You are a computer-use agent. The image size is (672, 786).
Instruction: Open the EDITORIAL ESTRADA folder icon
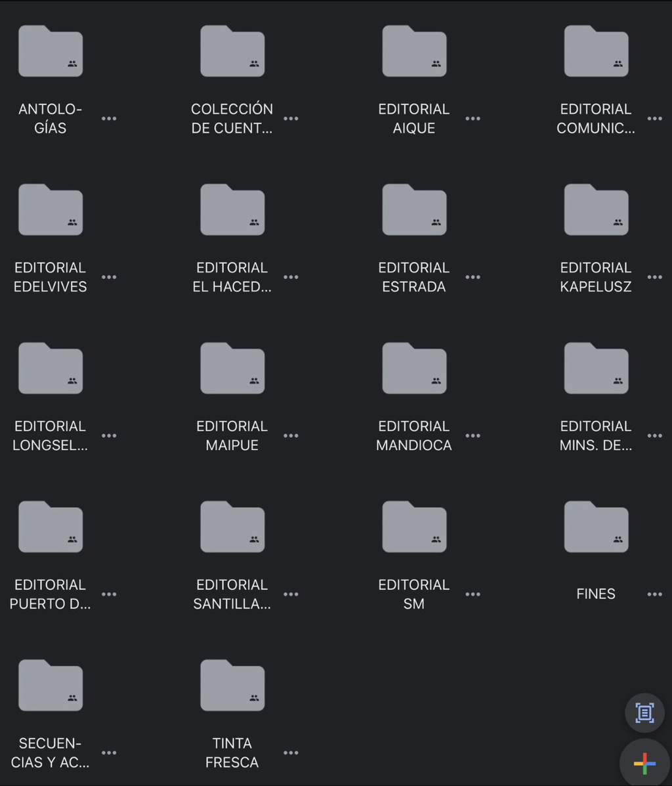click(x=415, y=209)
